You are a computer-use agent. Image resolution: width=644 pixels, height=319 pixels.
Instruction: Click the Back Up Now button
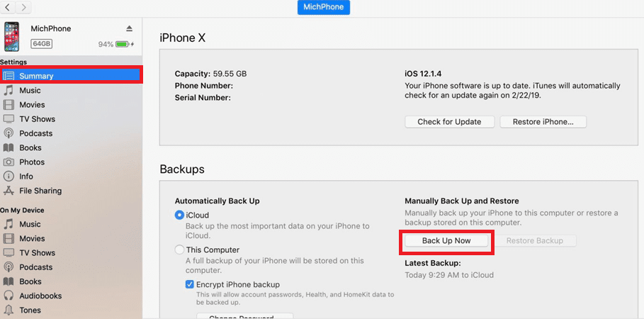click(446, 241)
